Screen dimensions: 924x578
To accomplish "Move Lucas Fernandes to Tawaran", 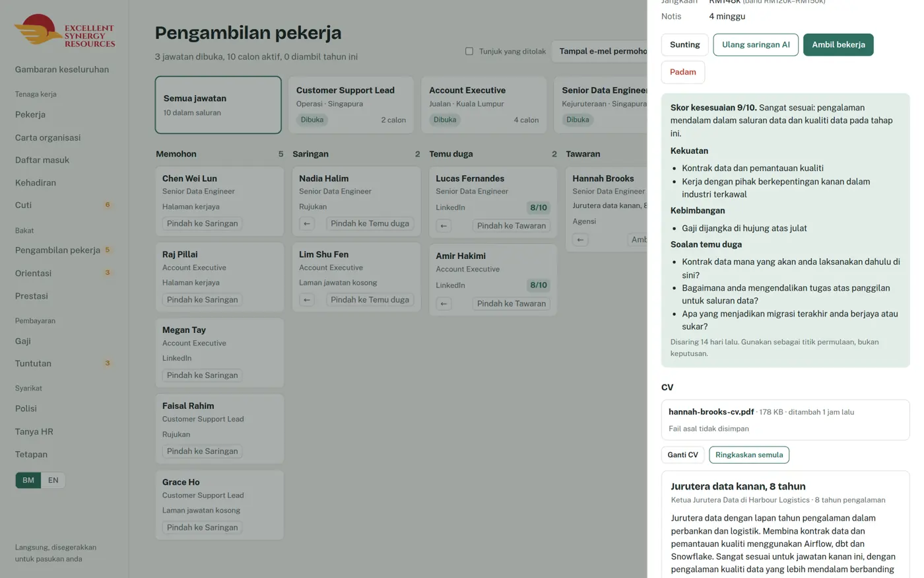I will tap(511, 226).
